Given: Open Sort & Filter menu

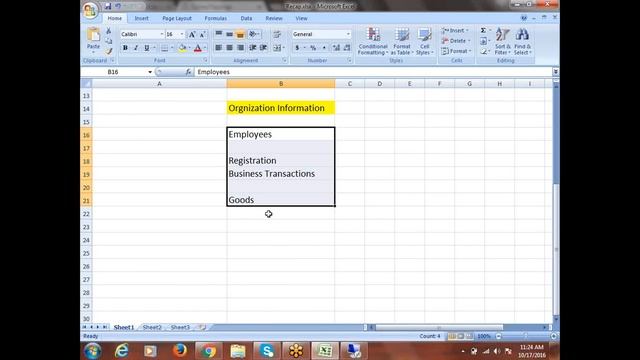Looking at the screenshot, I should click(x=502, y=41).
